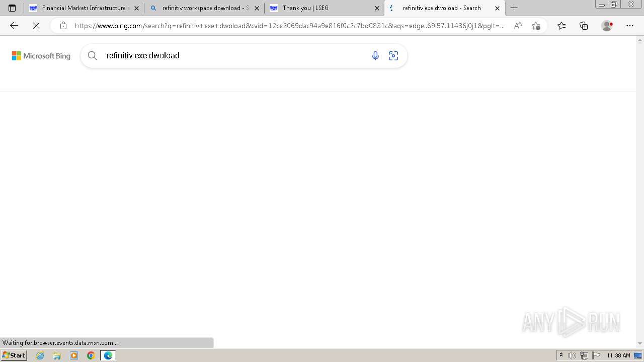
Task: Restore down the Edge window
Action: coord(614,5)
